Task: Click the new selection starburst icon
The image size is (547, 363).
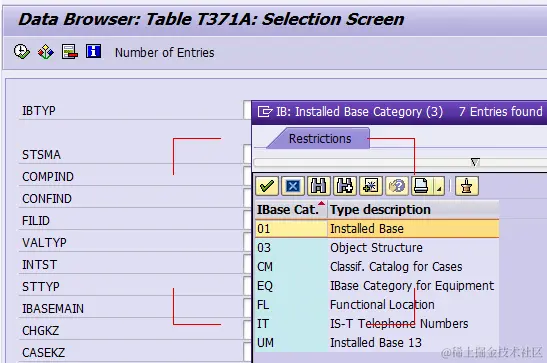Action: point(370,186)
